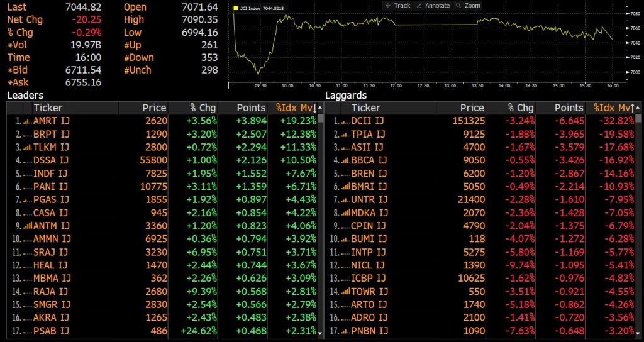This screenshot has height=342, width=644.
Task: Select DSSA IJ ticker row
Action: pyautogui.click(x=51, y=160)
